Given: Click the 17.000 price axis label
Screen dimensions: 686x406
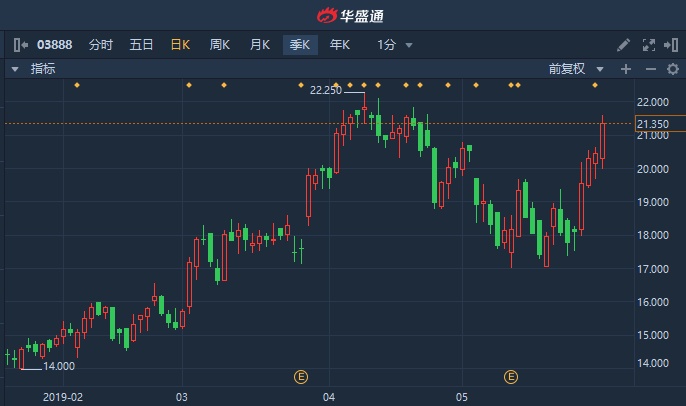Looking at the screenshot, I should tap(653, 269).
